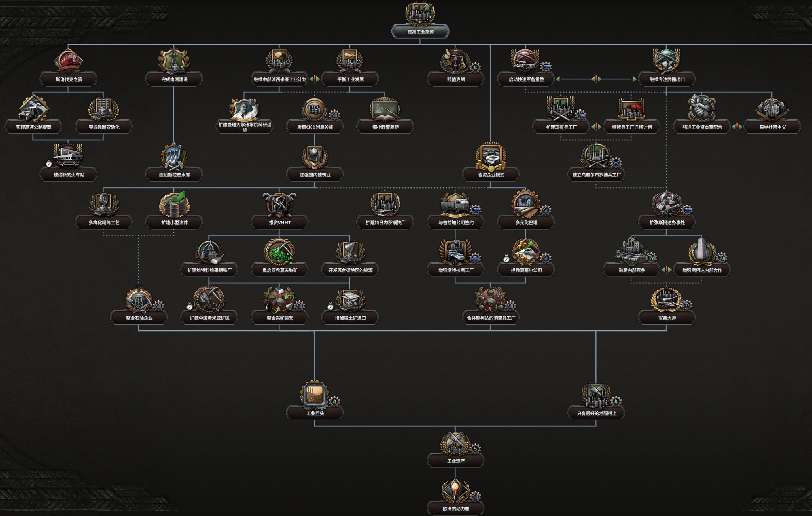Click the light bulb 欧洲的动力舱 icon
The height and width of the screenshot is (516, 812).
(455, 490)
